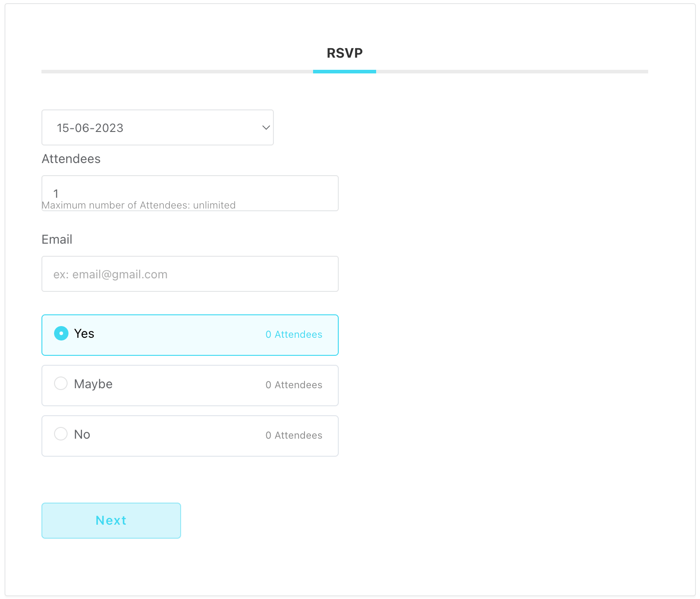Select the Yes radio button
700x599 pixels.
(61, 334)
